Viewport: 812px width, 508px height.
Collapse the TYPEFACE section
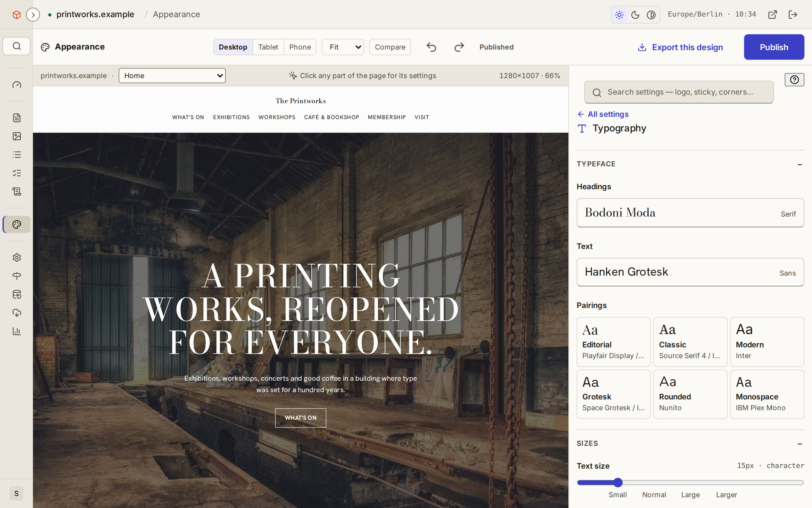[799, 164]
